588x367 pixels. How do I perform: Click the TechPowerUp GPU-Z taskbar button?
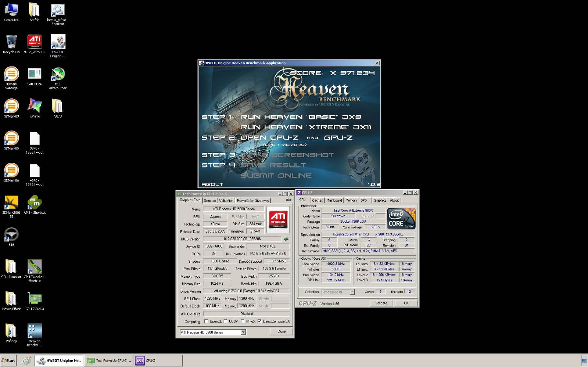[109, 361]
